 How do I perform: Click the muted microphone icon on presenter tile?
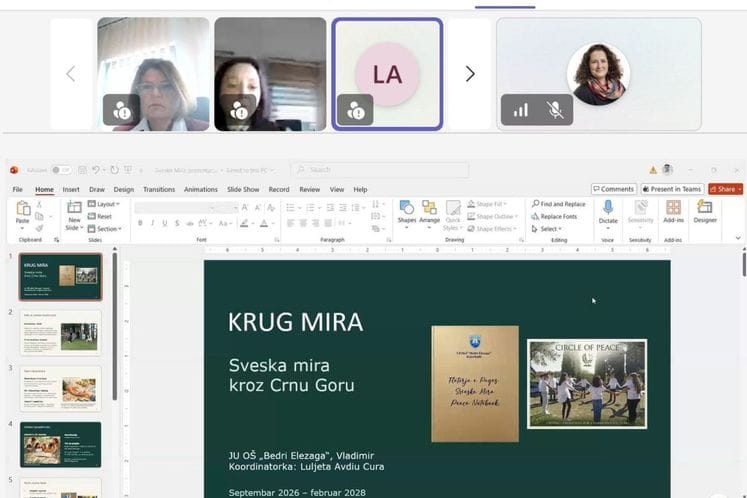[555, 110]
